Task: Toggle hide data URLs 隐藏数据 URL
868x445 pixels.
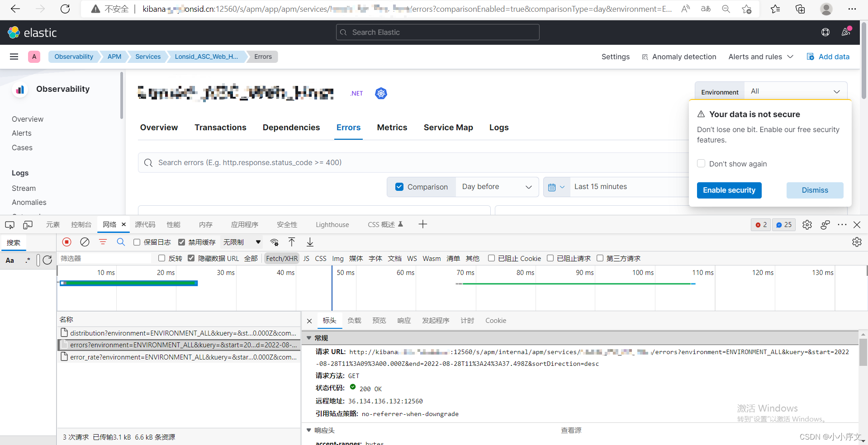Action: 191,258
